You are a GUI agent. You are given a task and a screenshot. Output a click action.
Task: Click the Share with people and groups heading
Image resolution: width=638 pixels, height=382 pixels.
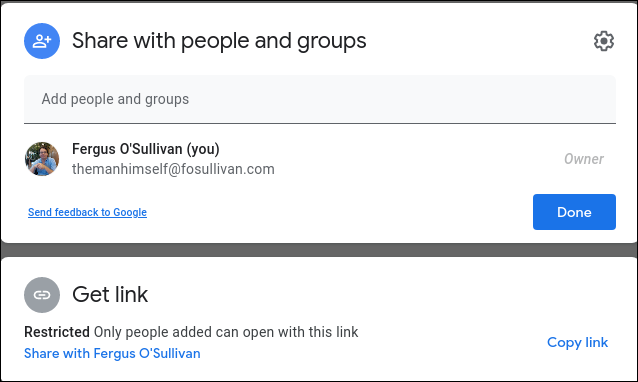(219, 41)
